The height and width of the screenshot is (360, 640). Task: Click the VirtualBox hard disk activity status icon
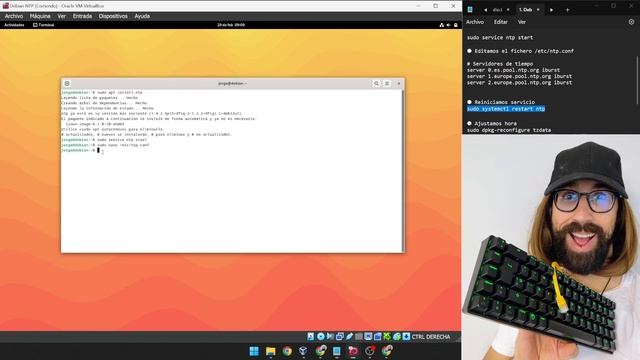(311, 336)
